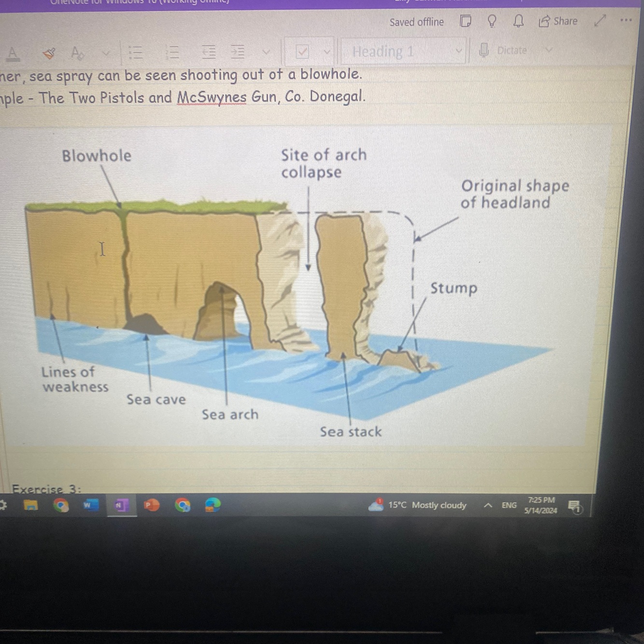Viewport: 644px width, 644px height.
Task: Click the word McSwynes in the note
Action: [x=212, y=98]
